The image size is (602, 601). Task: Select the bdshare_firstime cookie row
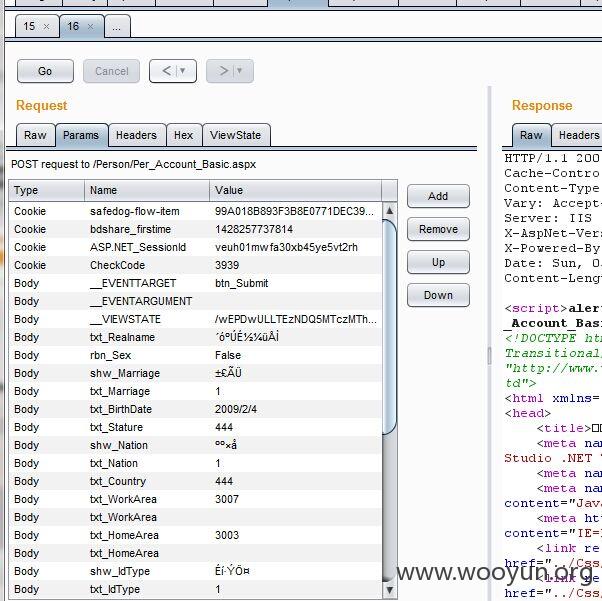[195, 229]
